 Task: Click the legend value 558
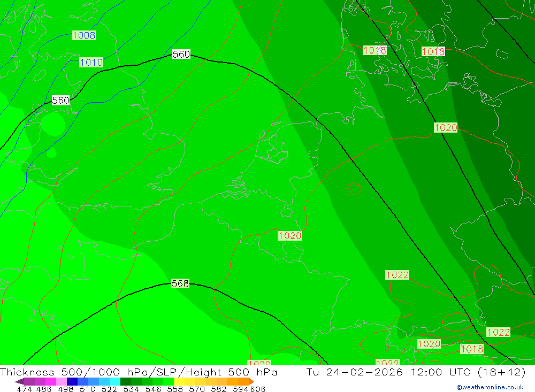pyautogui.click(x=175, y=389)
